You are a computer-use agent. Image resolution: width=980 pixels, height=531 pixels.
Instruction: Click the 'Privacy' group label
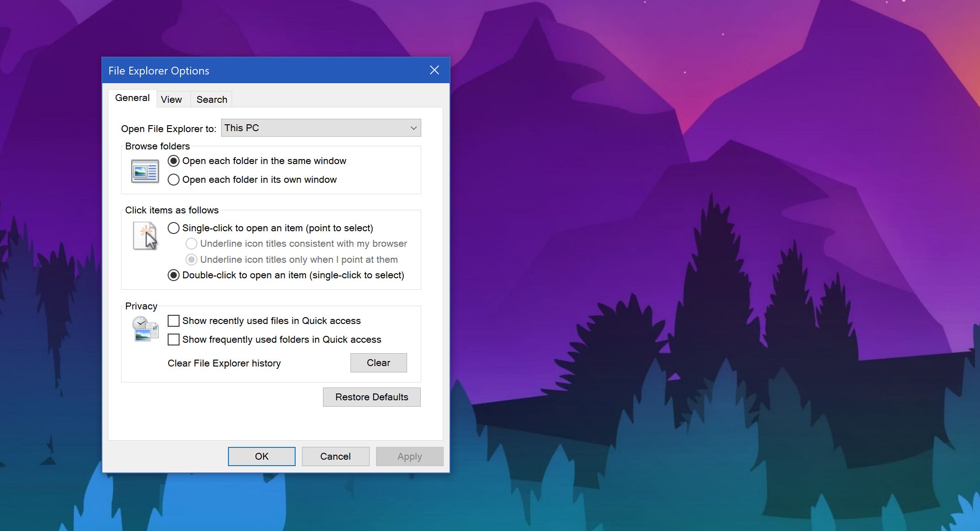coord(141,306)
